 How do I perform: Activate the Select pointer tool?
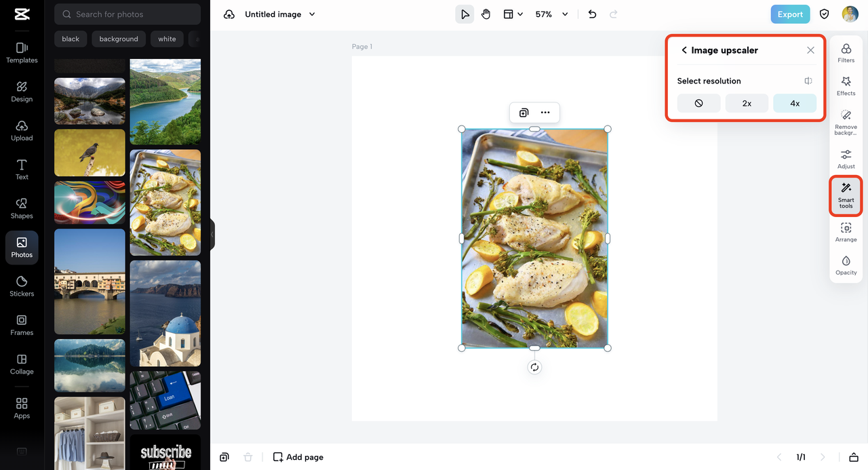[465, 14]
